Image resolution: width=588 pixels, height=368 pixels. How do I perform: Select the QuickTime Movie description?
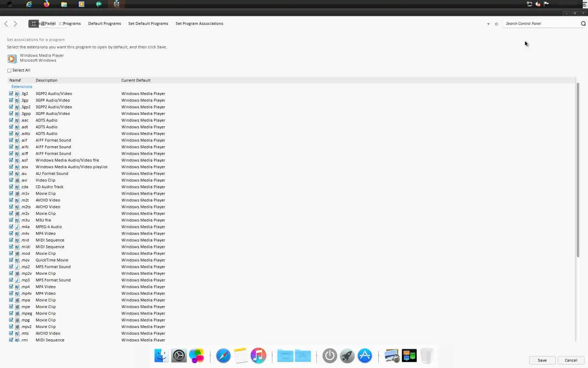pyautogui.click(x=52, y=260)
